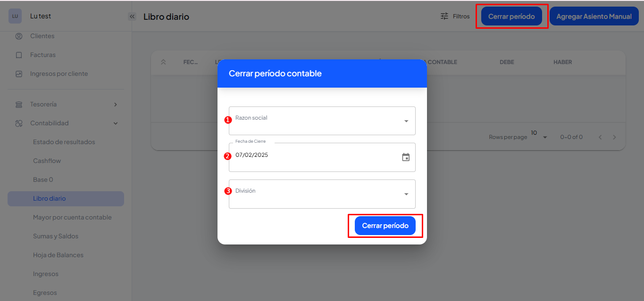Click the calendar icon in Fecha de Cierre
This screenshot has width=644, height=301.
(406, 157)
